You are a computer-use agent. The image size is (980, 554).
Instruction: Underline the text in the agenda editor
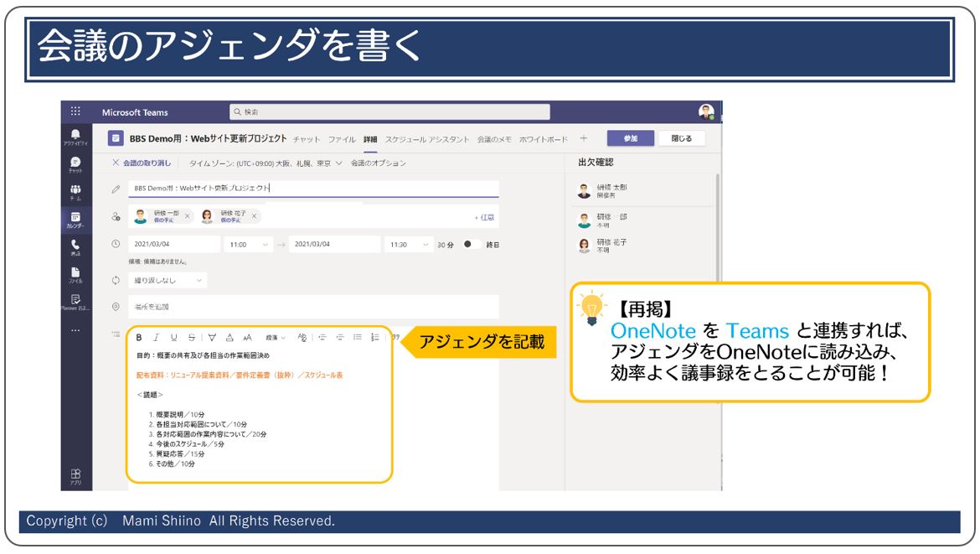pyautogui.click(x=173, y=338)
